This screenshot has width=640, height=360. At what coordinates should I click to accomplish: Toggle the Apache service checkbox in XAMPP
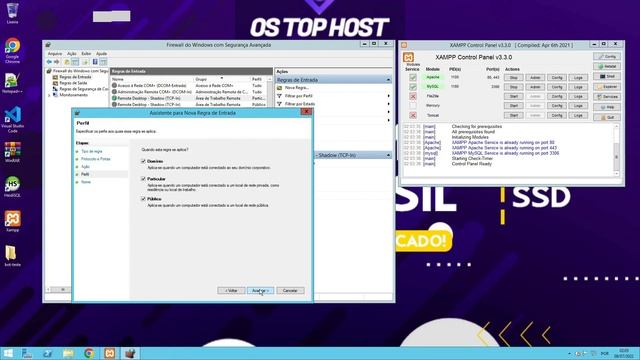[413, 77]
